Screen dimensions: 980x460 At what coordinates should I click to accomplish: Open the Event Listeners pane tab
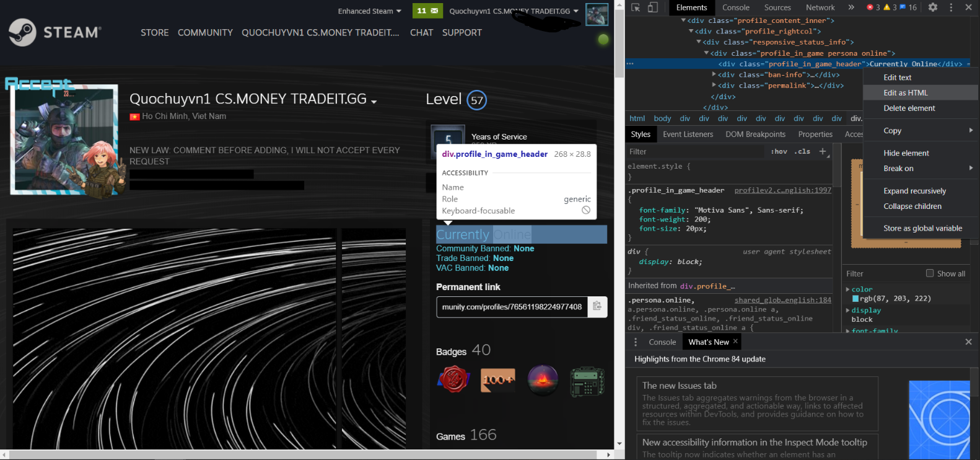click(x=688, y=135)
